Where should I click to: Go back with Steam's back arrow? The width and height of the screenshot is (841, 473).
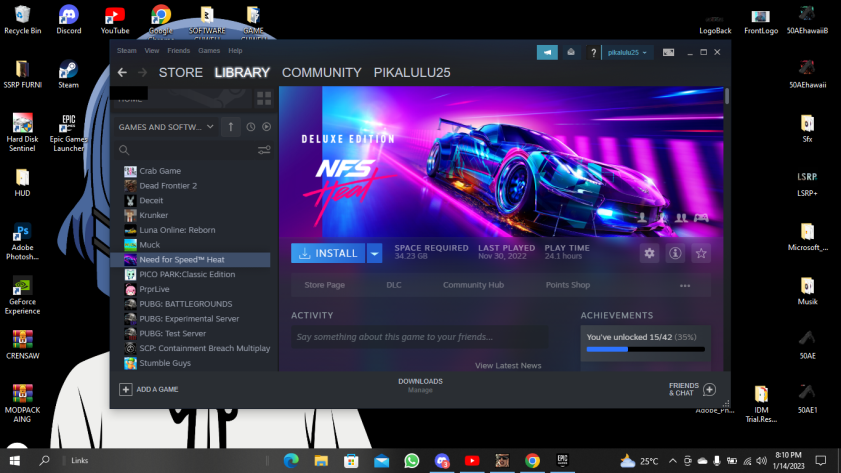tap(122, 72)
